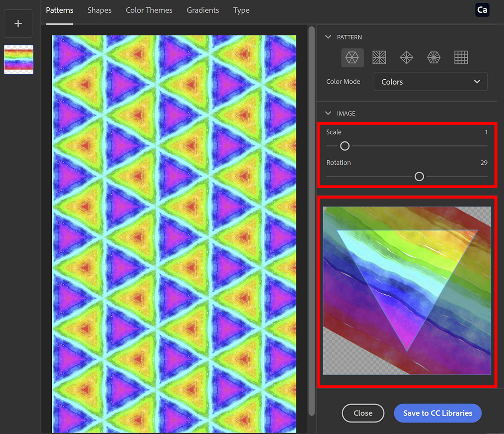This screenshot has width=504, height=434.
Task: Open the Colors color mode dropdown
Action: (x=430, y=81)
